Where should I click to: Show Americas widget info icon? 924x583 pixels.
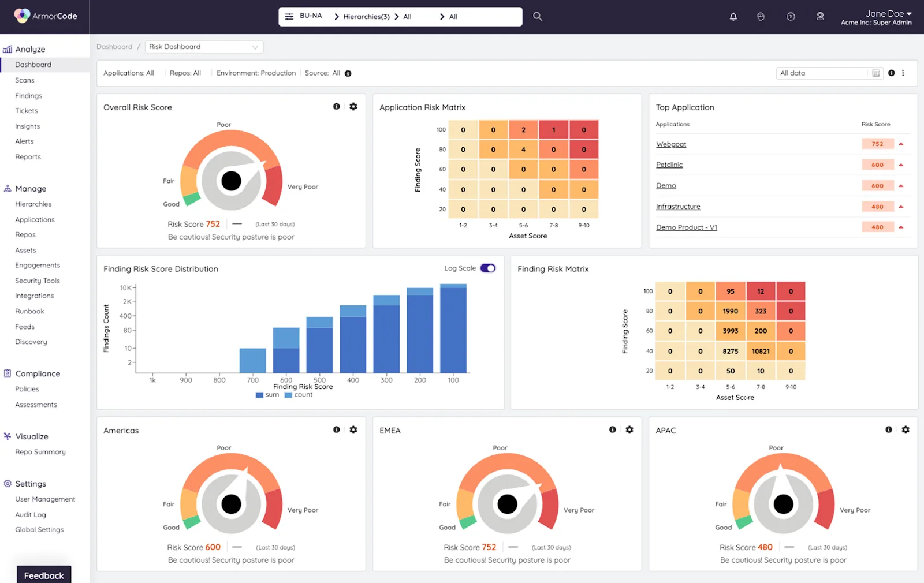tap(337, 430)
